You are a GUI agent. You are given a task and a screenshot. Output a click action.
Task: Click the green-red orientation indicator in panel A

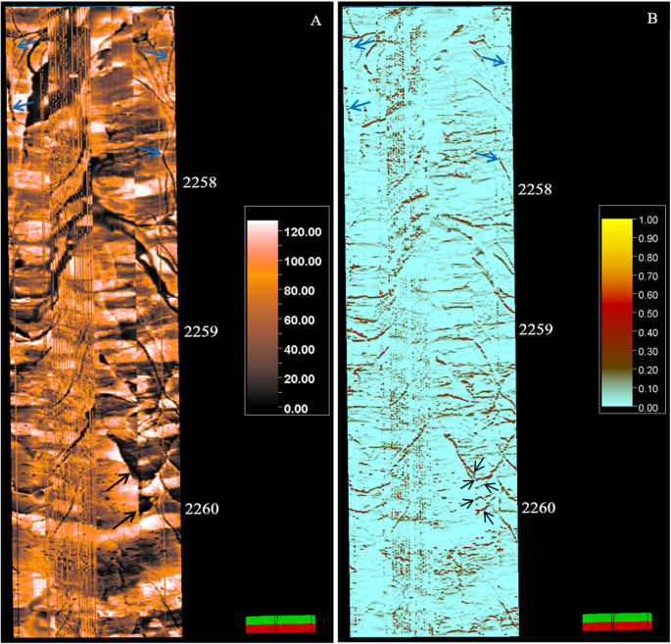(281, 623)
